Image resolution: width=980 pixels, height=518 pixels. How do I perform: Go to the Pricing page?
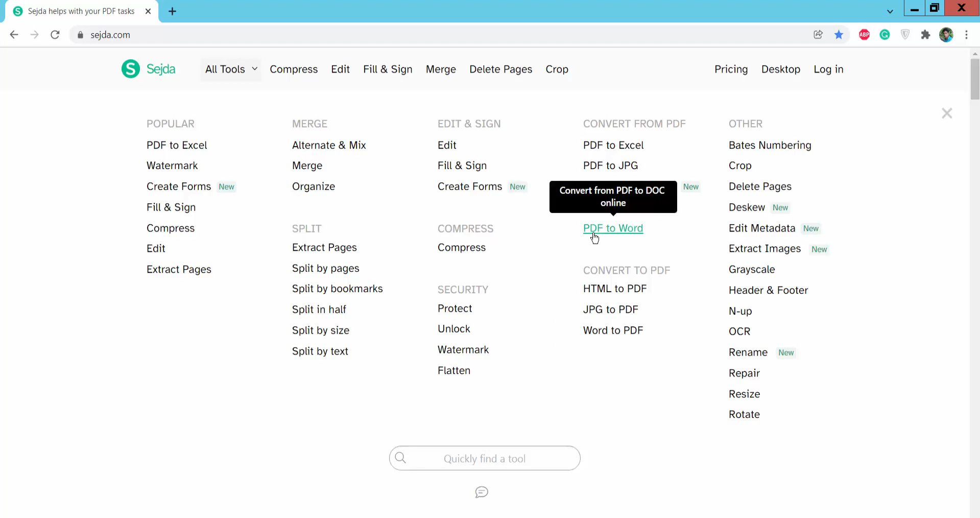[731, 69]
